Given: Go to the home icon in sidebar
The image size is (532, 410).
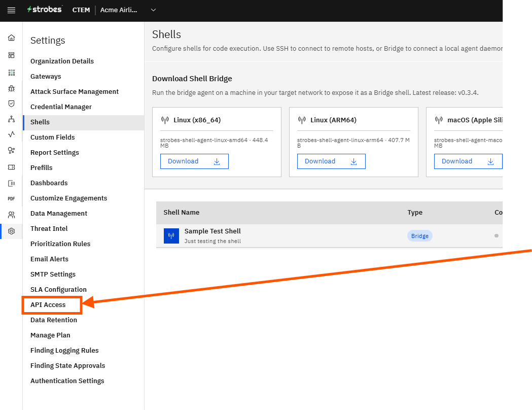Looking at the screenshot, I should [11, 38].
